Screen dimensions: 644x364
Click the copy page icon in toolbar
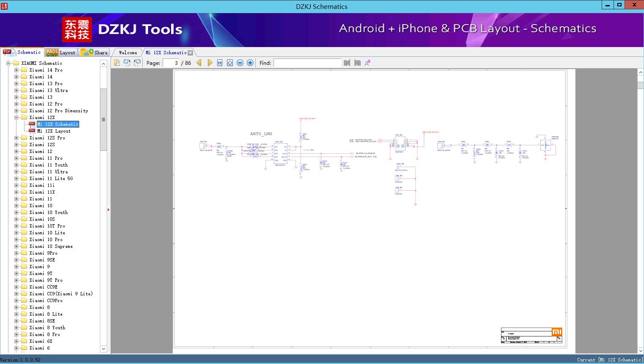pyautogui.click(x=117, y=63)
